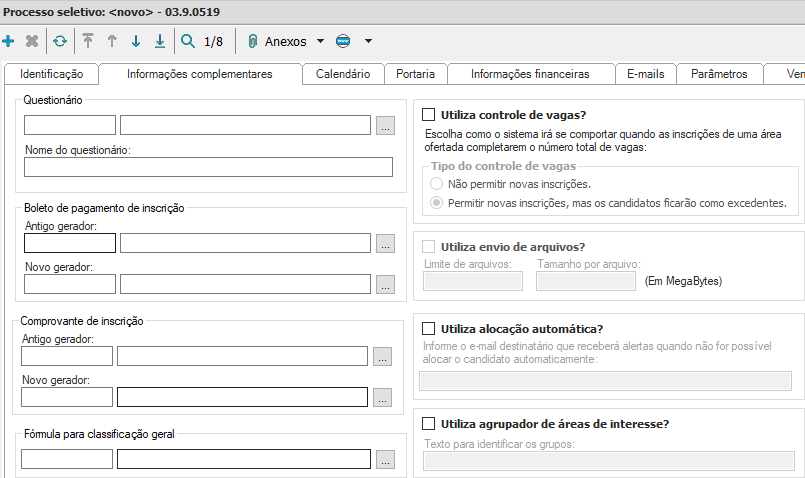Expand dropdown arrow beside the globe icon
The width and height of the screenshot is (805, 478).
(368, 41)
